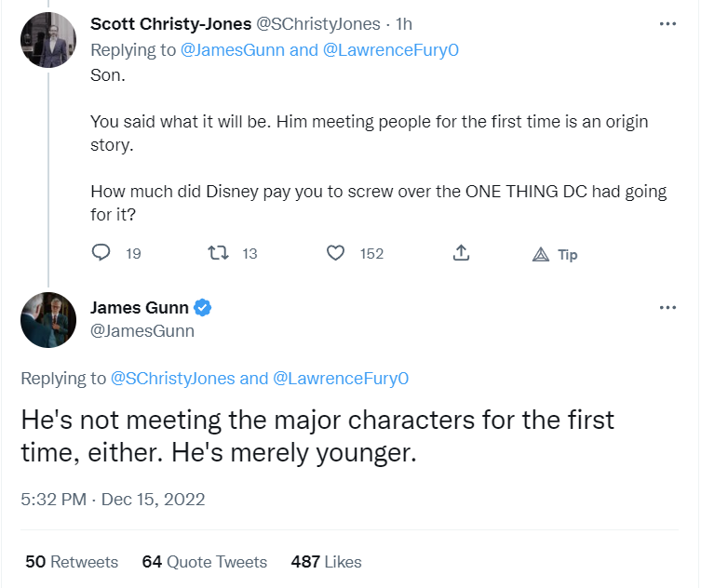Click the reply speech bubble icon
Viewport: 701px width, 588px height.
(x=102, y=253)
